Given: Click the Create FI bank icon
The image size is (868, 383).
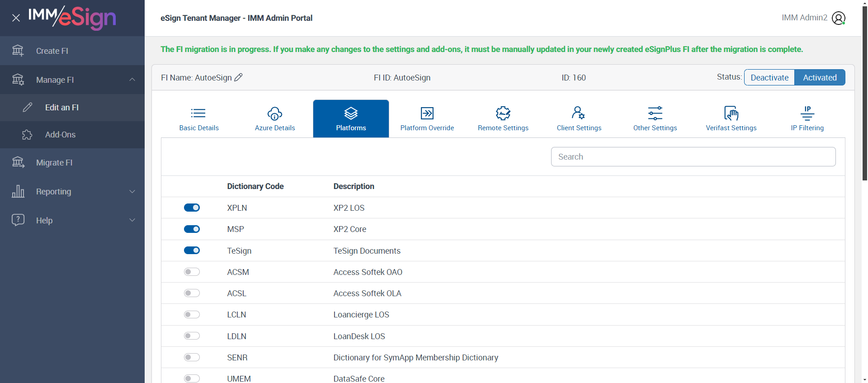Looking at the screenshot, I should pyautogui.click(x=18, y=51).
